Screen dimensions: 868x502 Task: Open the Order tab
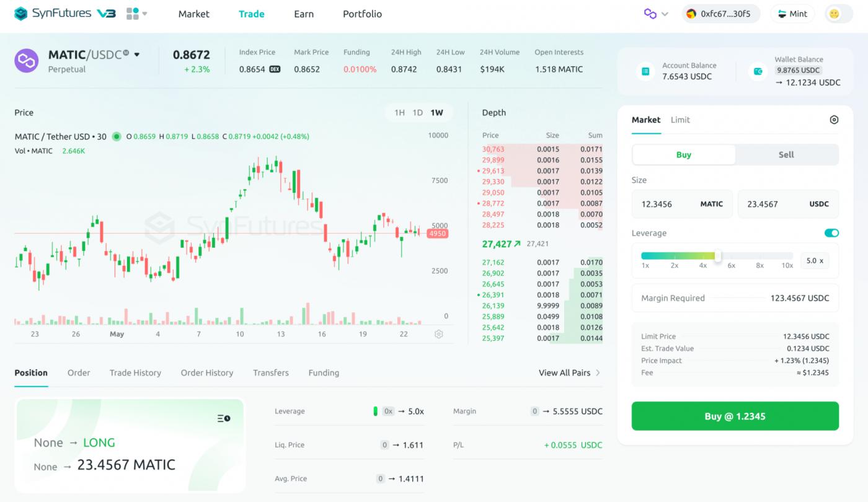[x=79, y=373]
